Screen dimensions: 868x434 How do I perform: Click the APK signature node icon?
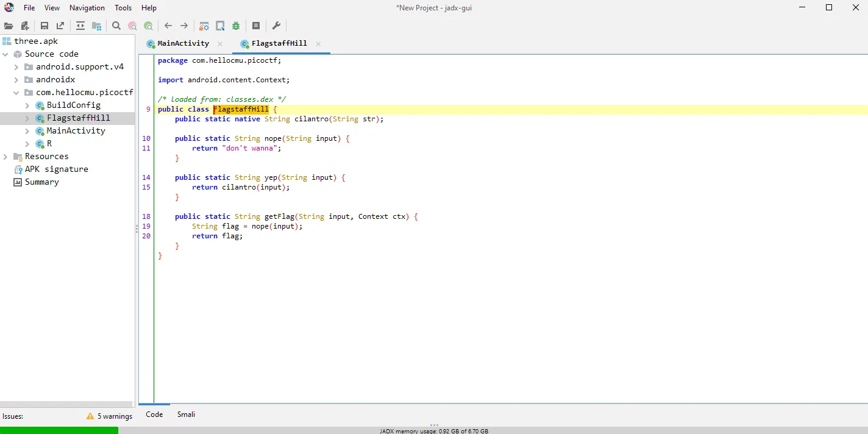(x=18, y=169)
